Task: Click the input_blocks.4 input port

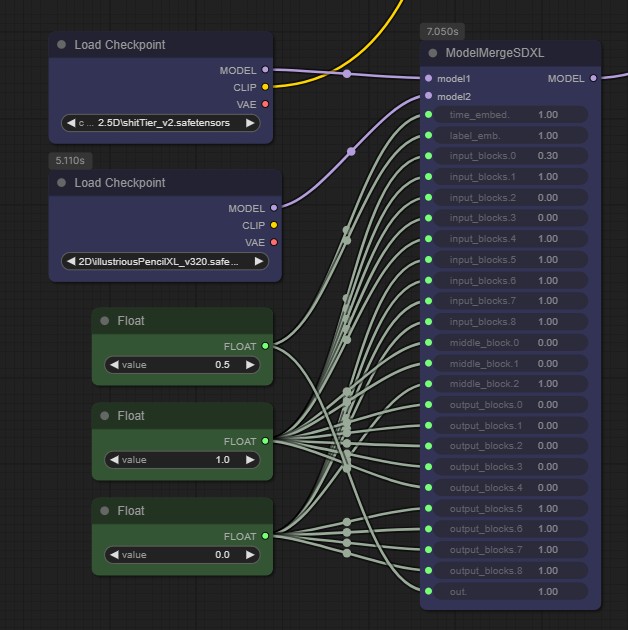Action: pos(428,239)
